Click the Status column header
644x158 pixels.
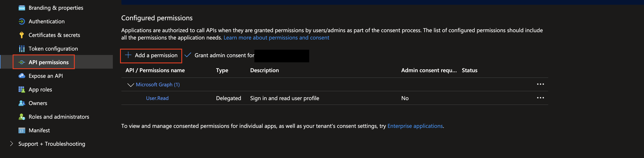coord(470,70)
